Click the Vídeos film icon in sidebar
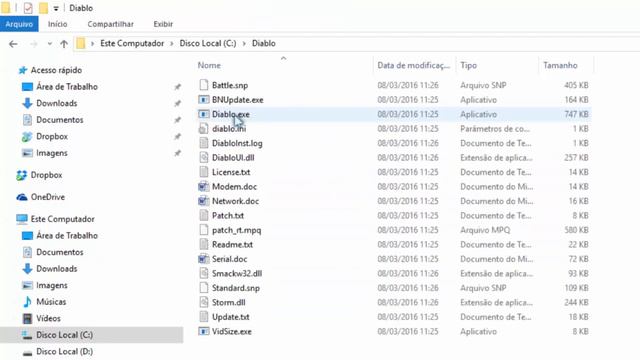 tap(27, 318)
